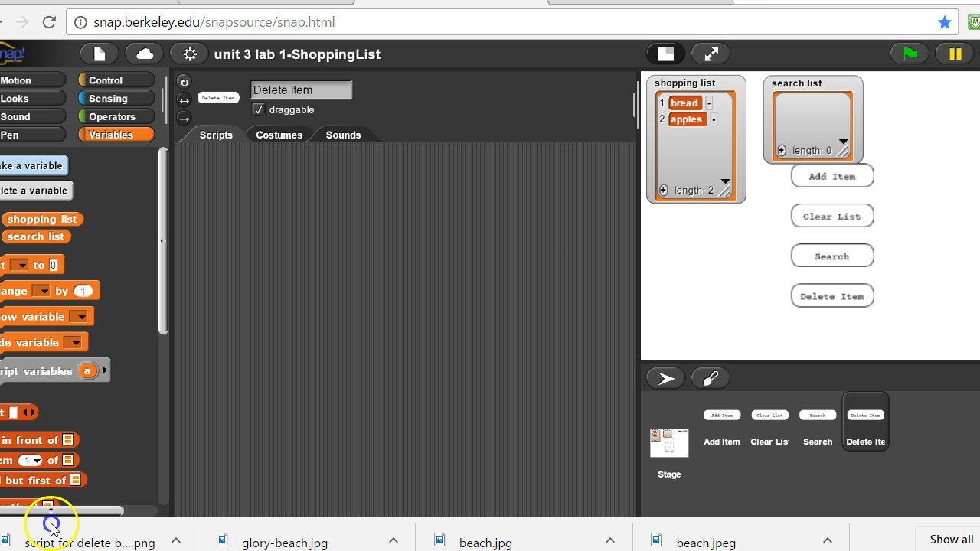980x551 pixels.
Task: Click the Delete Item button on stage
Action: pyautogui.click(x=832, y=296)
